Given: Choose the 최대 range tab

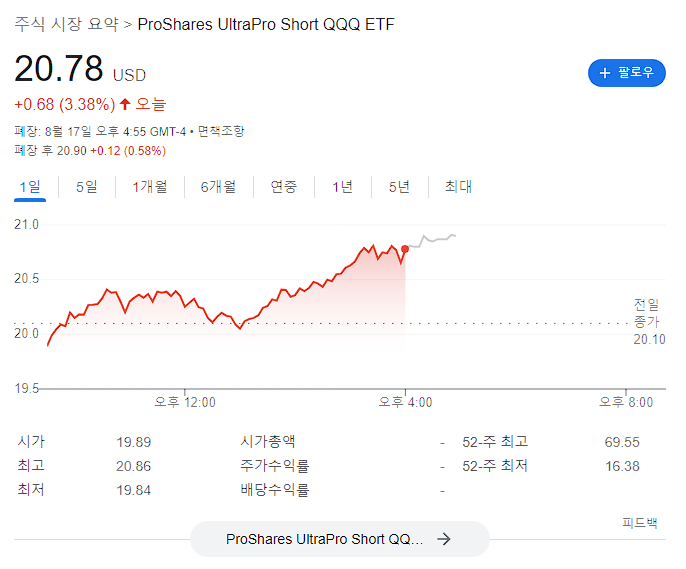Looking at the screenshot, I should pos(458,187).
